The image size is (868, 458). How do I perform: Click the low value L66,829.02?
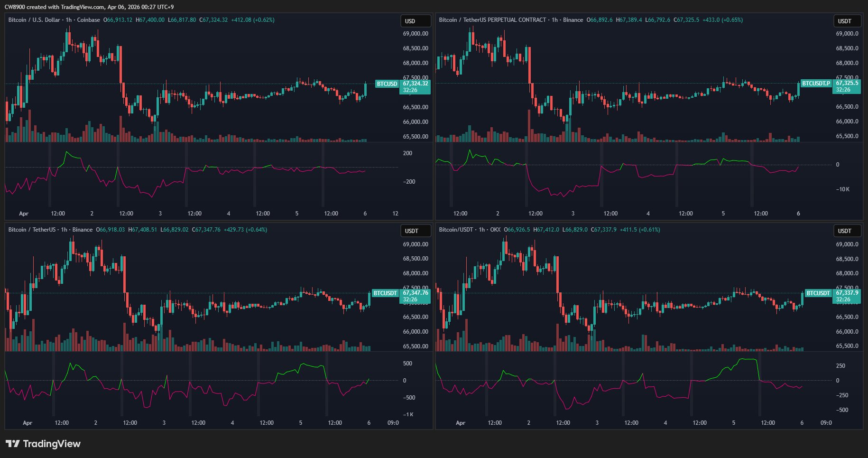(x=175, y=230)
